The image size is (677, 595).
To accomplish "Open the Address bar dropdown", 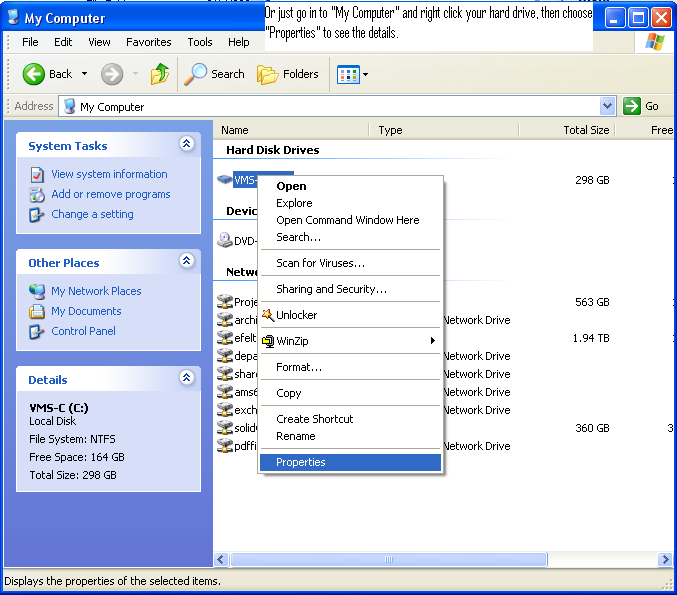I will click(607, 106).
